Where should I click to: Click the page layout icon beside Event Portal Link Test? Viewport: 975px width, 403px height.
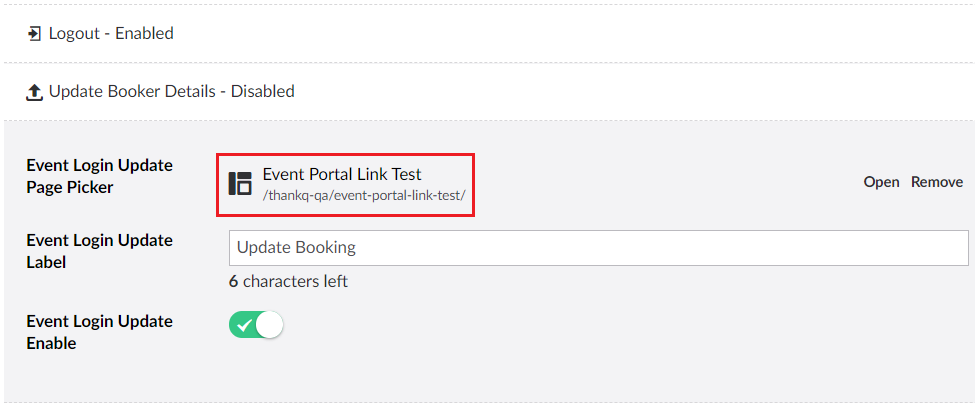(x=240, y=183)
